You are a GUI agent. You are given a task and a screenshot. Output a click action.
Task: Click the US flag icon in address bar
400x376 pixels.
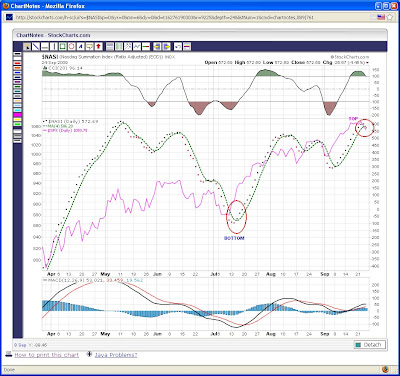pos(381,17)
